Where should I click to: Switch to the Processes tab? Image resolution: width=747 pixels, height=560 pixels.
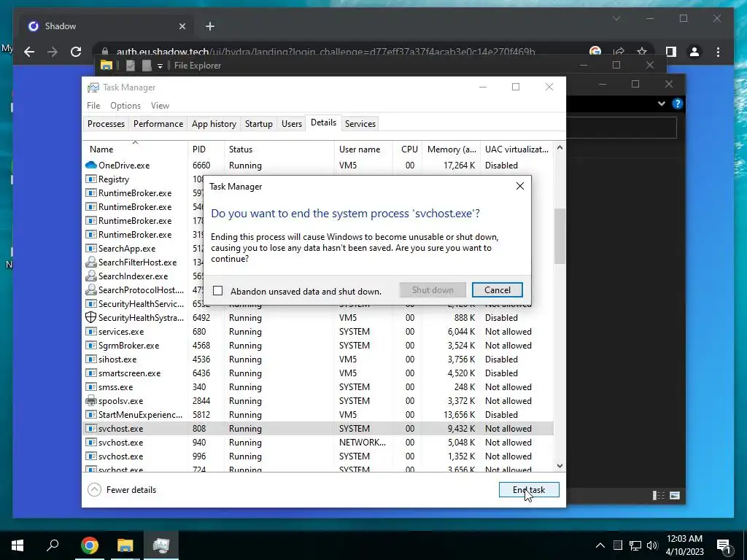point(106,124)
